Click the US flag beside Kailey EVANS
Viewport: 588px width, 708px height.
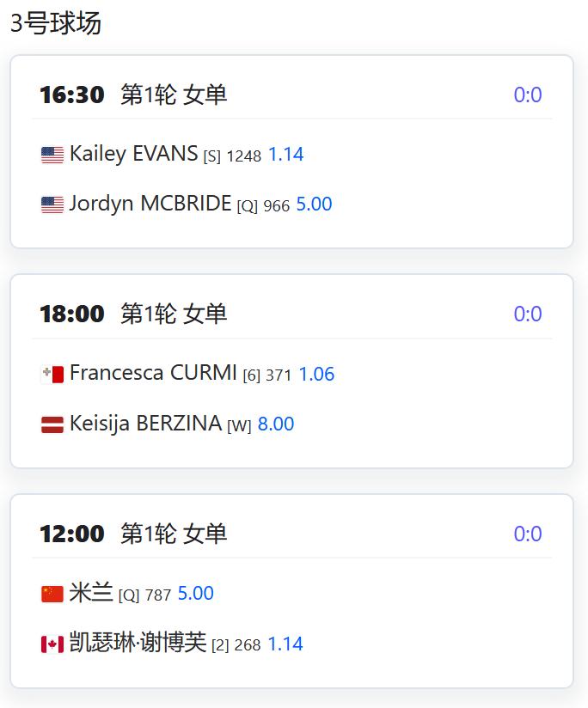coord(52,156)
